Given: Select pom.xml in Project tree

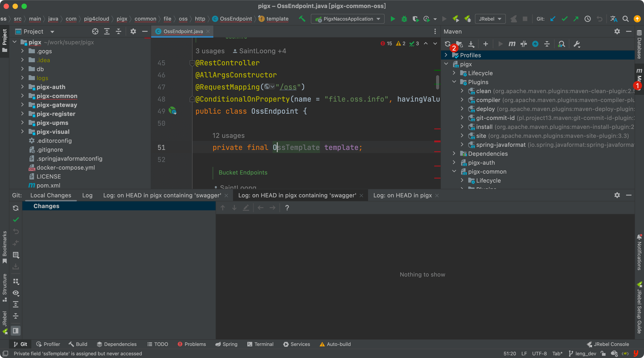Looking at the screenshot, I should (x=48, y=185).
